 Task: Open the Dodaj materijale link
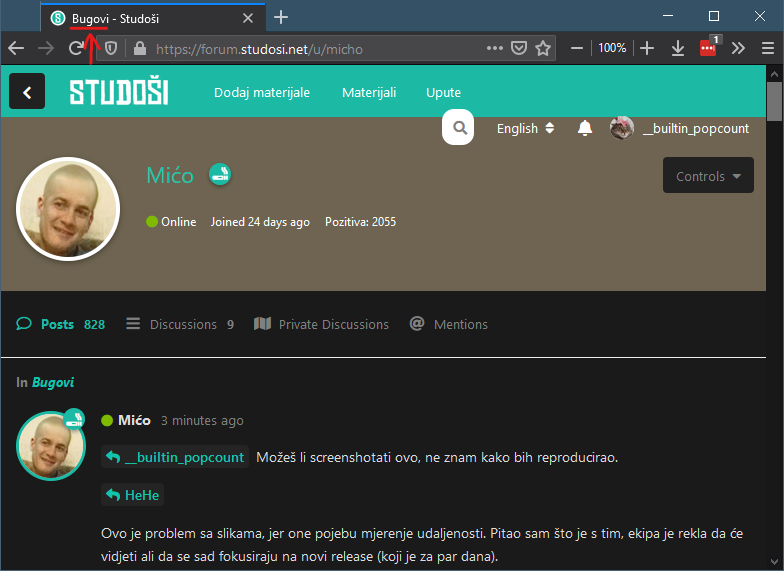[262, 92]
